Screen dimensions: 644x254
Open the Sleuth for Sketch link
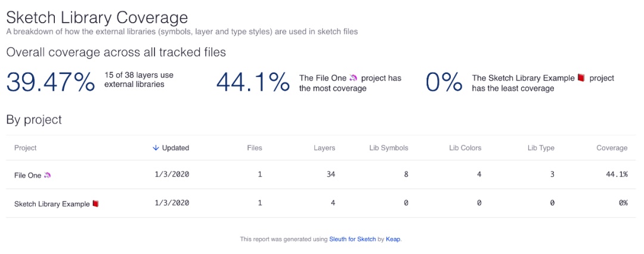coord(352,239)
